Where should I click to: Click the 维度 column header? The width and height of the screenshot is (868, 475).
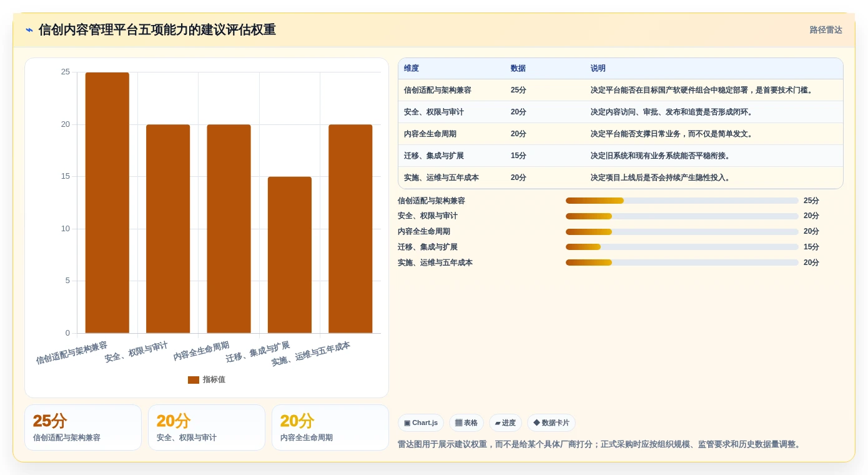click(412, 69)
